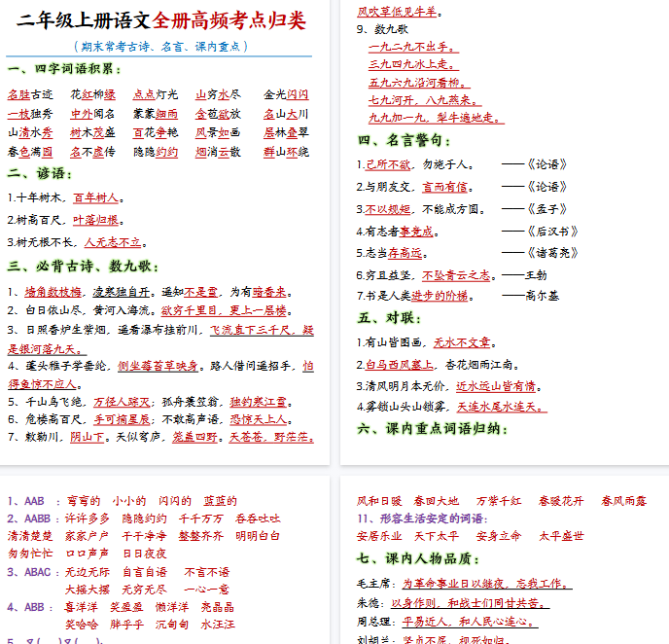Image resolution: width=669 pixels, height=644 pixels.
Task: Select poem line 7 beginning '敕勒川'
Action: tap(160, 437)
